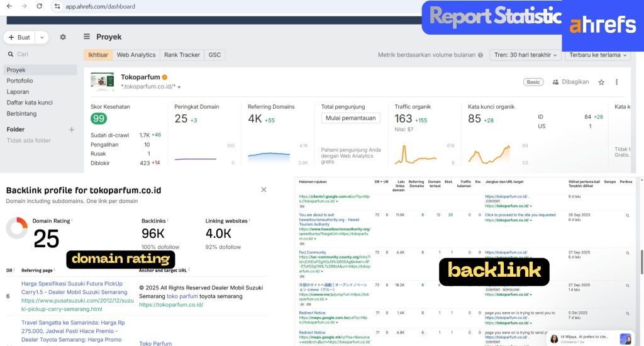Click the plus icon next to Folder
644x346 pixels.
coord(71,130)
